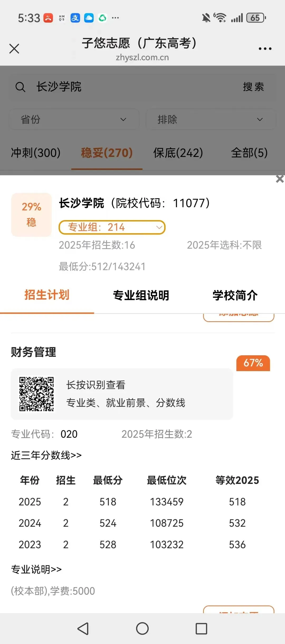Expand the 排除 dropdown

pos(211,119)
